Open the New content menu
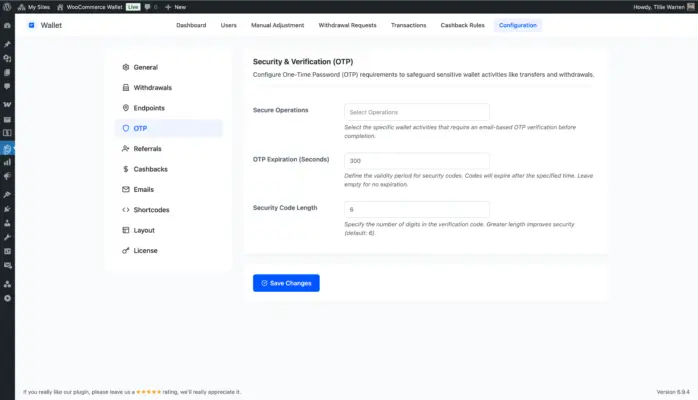Image resolution: width=698 pixels, height=400 pixels. pos(175,7)
